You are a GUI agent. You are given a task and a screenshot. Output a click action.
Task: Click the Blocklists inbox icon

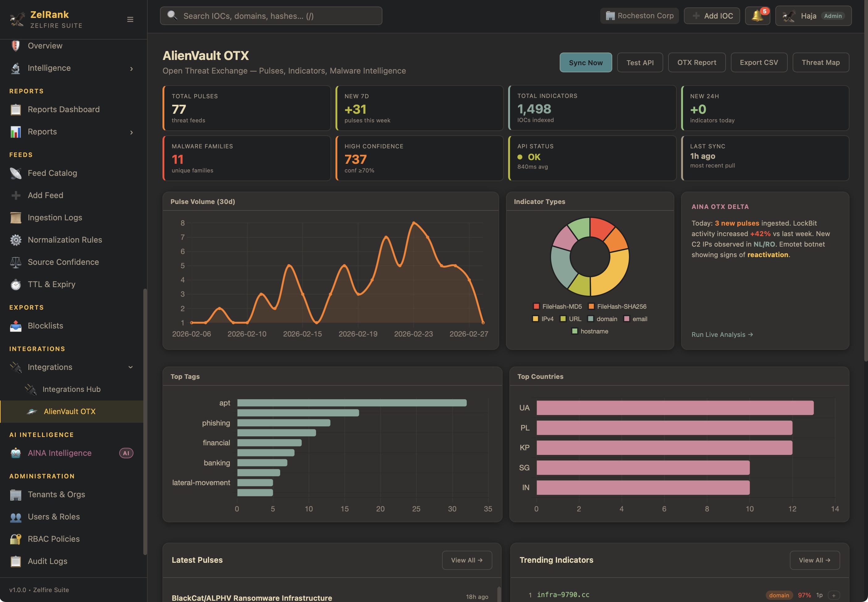pyautogui.click(x=15, y=326)
